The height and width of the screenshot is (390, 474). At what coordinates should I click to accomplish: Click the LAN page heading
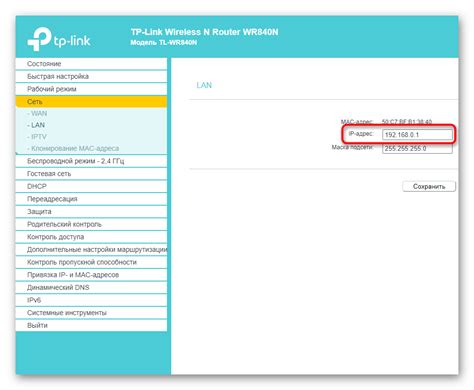pos(204,85)
